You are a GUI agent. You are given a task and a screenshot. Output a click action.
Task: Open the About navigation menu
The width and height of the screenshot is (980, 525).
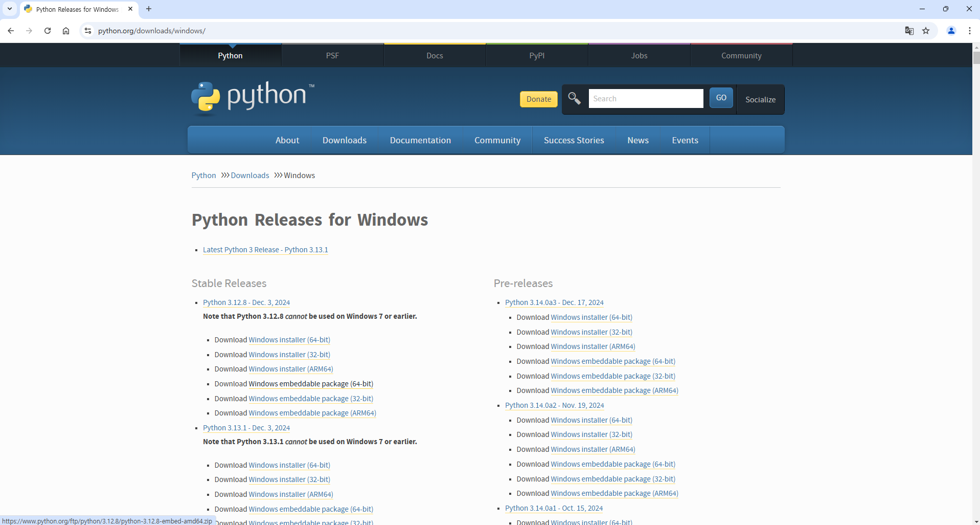[x=287, y=140]
